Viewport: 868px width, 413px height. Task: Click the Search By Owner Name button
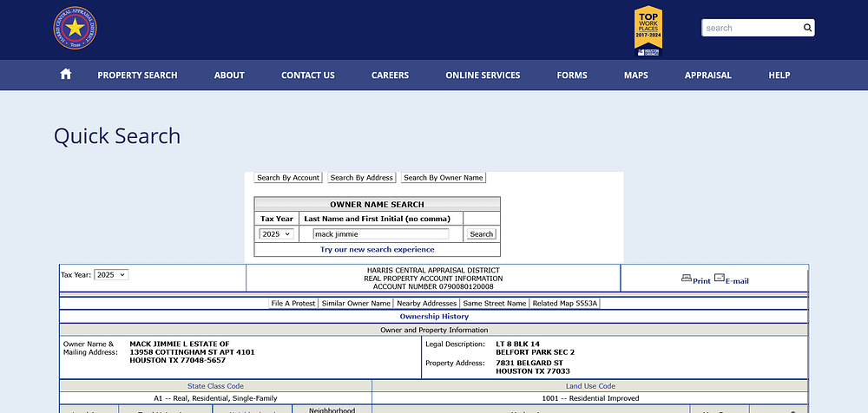[444, 178]
